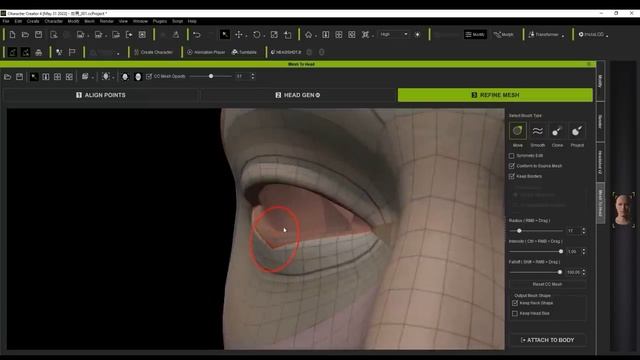Activate the Rotate transform tool

pyautogui.click(x=256, y=35)
